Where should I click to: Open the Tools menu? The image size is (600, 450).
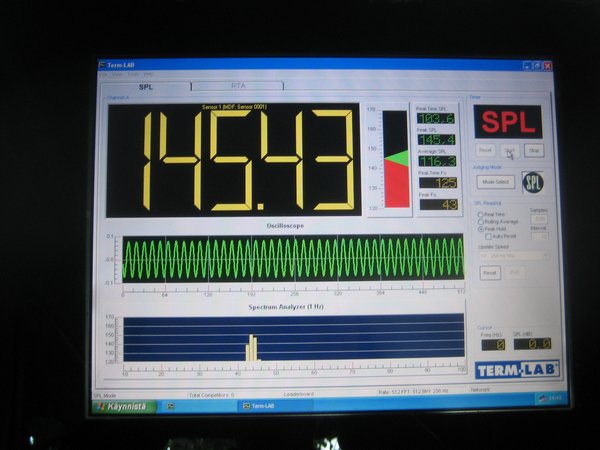pyautogui.click(x=133, y=74)
